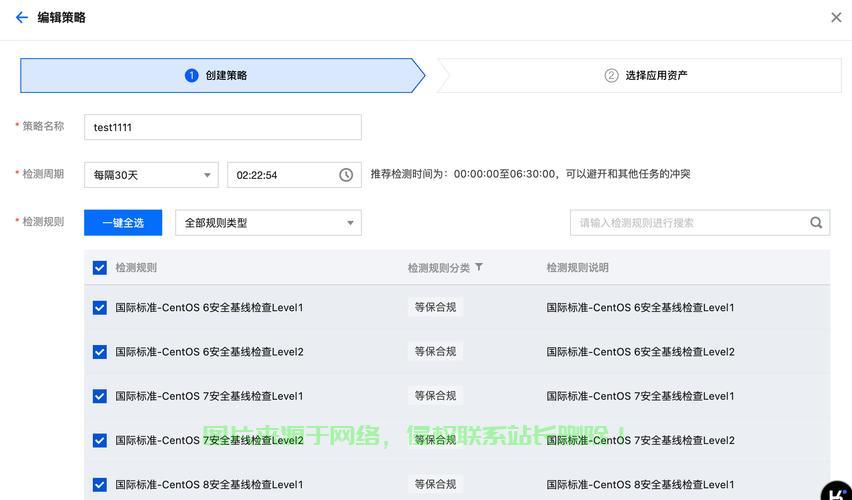
Task: Focus the 请输入检测规则进行搜索 search box
Action: [x=700, y=223]
